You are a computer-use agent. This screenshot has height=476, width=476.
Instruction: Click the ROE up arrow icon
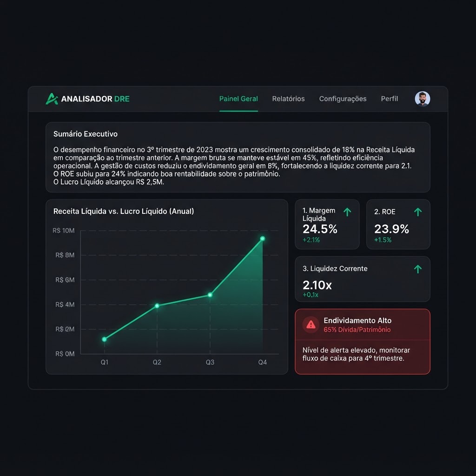(x=418, y=212)
